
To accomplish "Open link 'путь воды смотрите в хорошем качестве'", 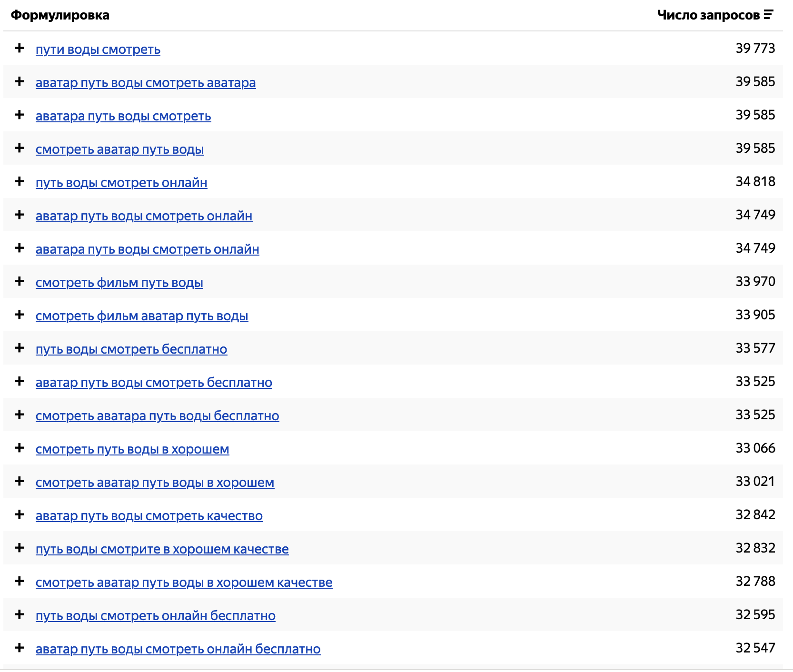I will [x=162, y=549].
